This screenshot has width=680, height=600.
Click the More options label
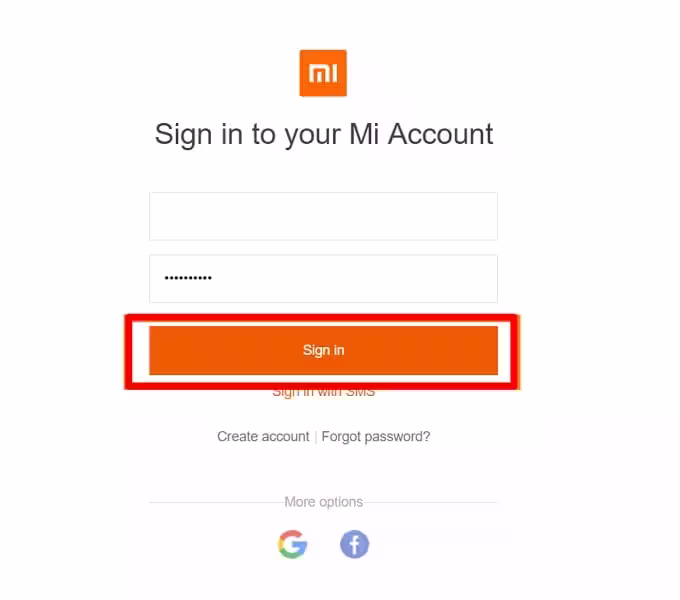point(324,502)
